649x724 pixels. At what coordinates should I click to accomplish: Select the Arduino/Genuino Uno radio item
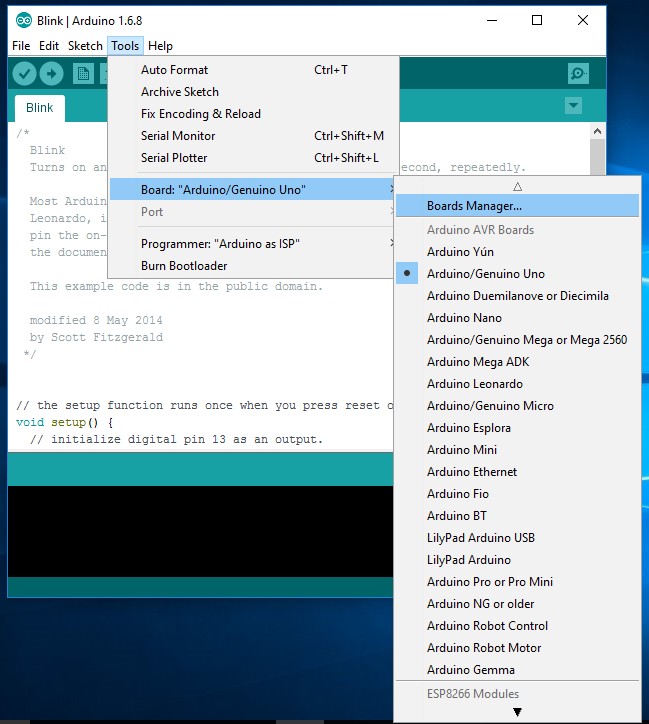point(517,274)
